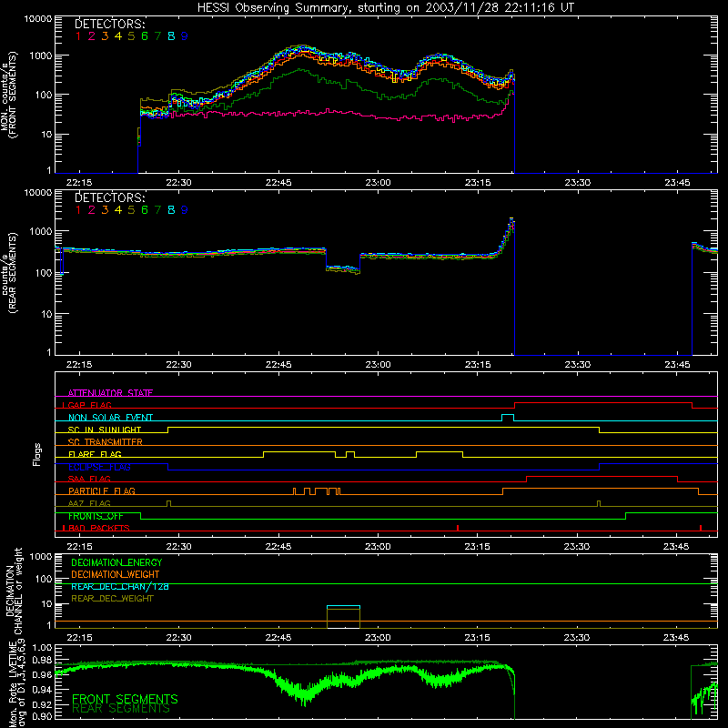Click the counts/s (REAR SEGMENTS) axis title
The height and width of the screenshot is (728, 728).
pyautogui.click(x=8, y=272)
